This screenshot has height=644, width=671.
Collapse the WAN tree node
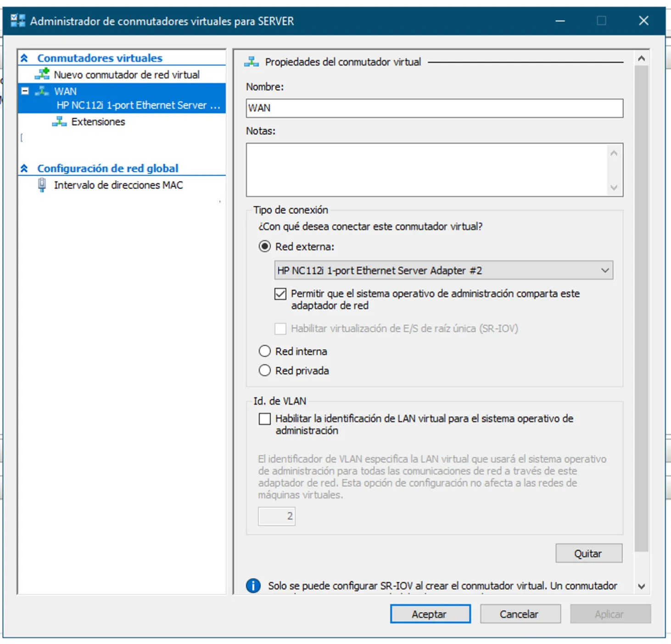pyautogui.click(x=25, y=91)
